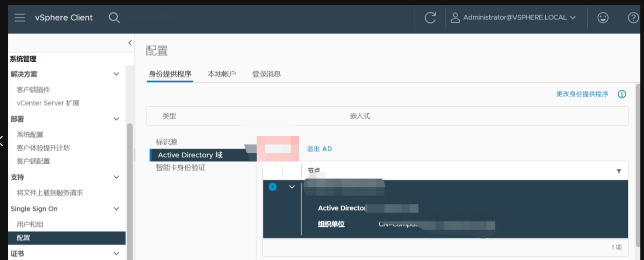Open 用户和组 in the sidebar

click(x=30, y=224)
